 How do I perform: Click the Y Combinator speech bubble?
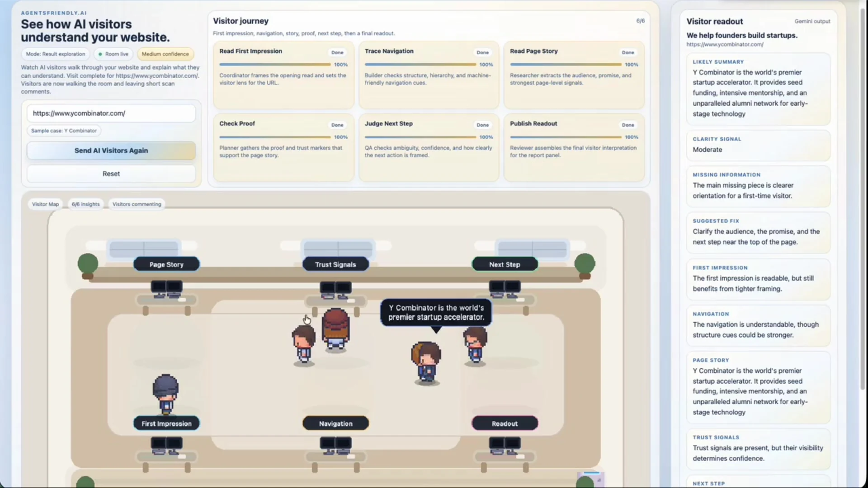(x=436, y=313)
